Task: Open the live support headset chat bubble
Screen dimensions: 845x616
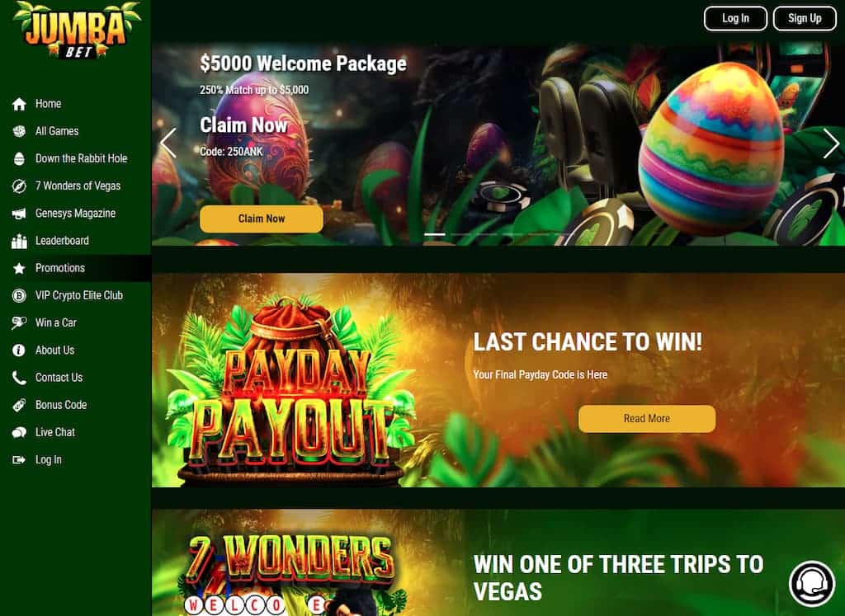Action: pos(812,584)
